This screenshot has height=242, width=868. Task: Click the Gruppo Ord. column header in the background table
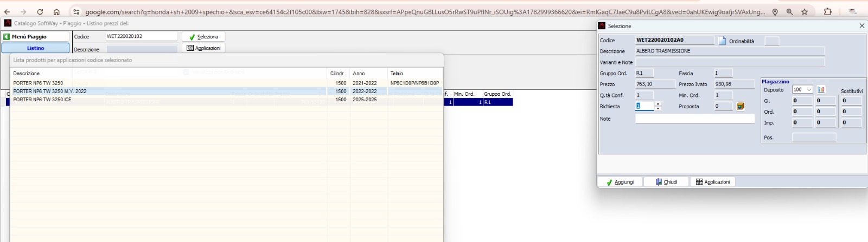coord(497,94)
